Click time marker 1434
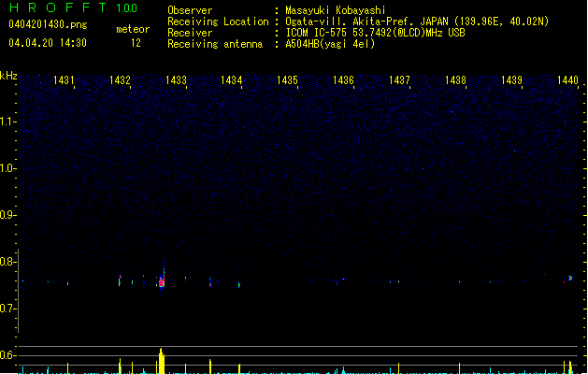Image resolution: width=588 pixels, height=374 pixels. (x=232, y=80)
